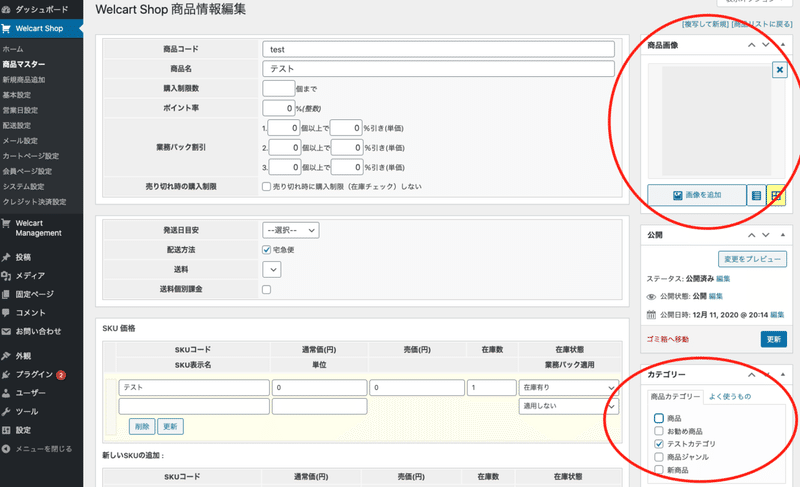Image resolution: width=800 pixels, height=487 pixels.
Task: Go to ホーム submenu item
Action: 13,49
